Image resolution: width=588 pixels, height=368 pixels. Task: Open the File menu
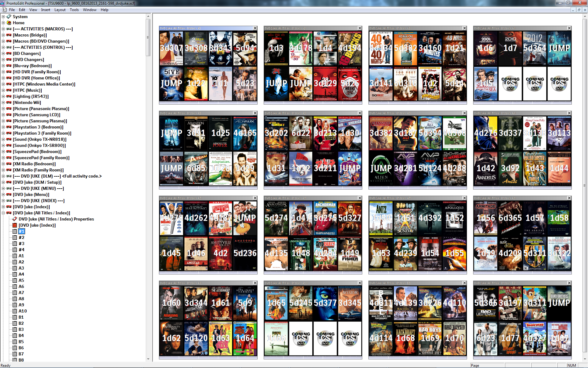[12, 10]
